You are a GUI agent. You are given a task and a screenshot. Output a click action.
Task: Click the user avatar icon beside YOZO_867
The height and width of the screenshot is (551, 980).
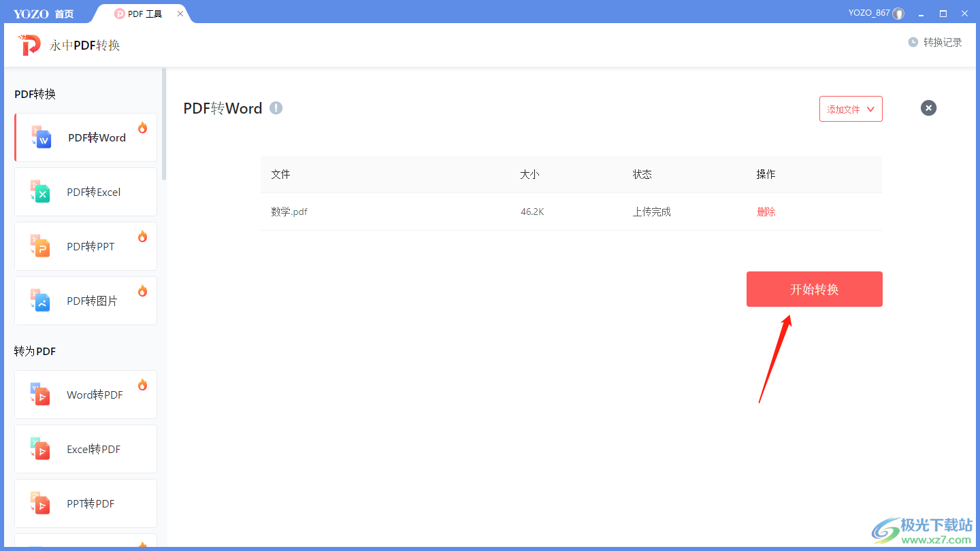(x=899, y=14)
